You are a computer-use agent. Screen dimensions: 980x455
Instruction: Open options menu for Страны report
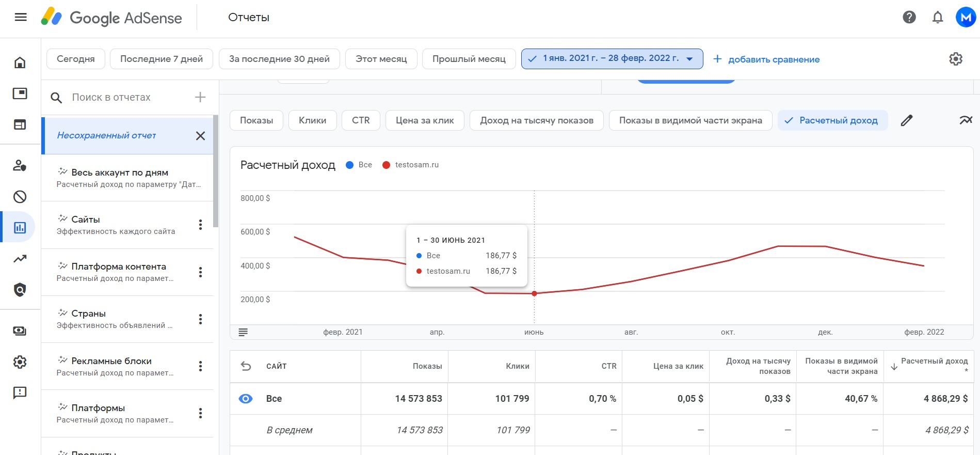(x=200, y=319)
